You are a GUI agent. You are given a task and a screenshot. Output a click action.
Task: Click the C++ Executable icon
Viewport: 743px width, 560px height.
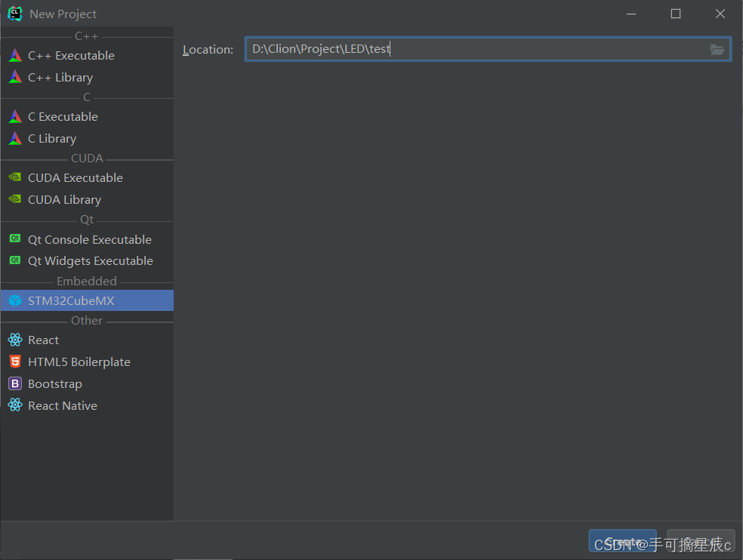[15, 55]
